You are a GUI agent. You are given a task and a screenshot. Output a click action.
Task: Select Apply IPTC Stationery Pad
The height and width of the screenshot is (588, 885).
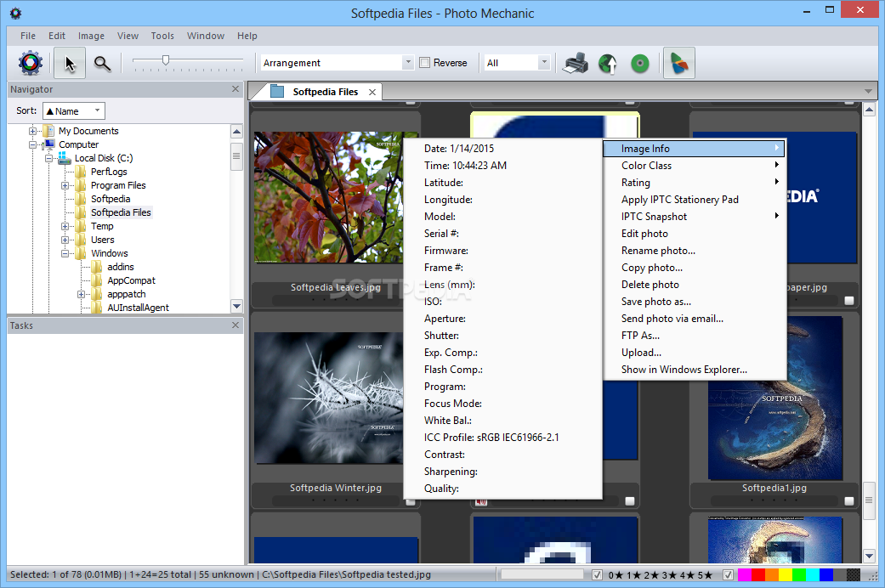coord(695,199)
